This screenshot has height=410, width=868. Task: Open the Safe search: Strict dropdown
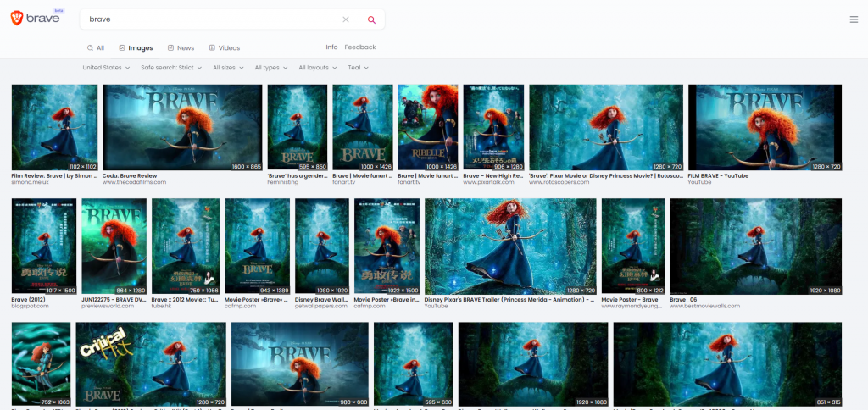point(172,68)
